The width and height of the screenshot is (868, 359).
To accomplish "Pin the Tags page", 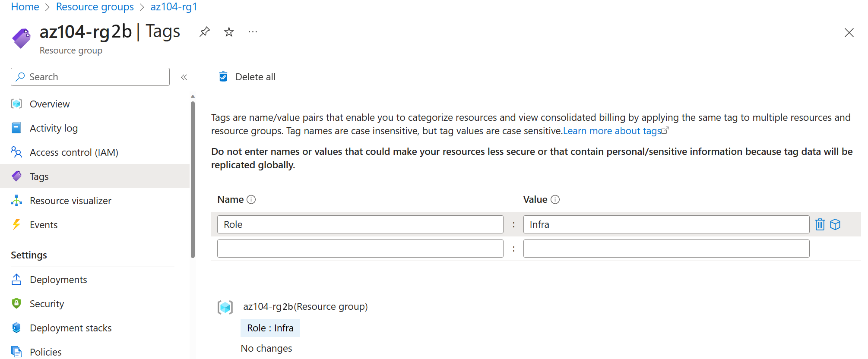I will (x=204, y=31).
